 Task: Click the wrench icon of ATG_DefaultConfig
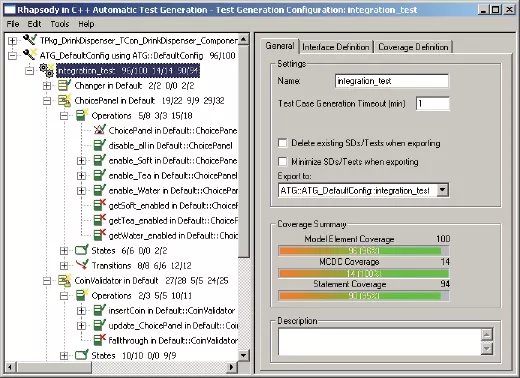click(30, 55)
